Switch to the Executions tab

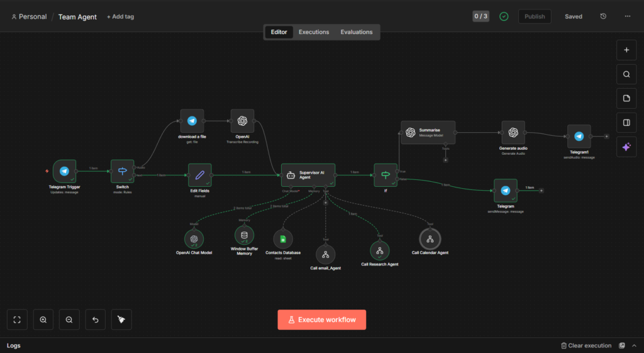(x=314, y=32)
